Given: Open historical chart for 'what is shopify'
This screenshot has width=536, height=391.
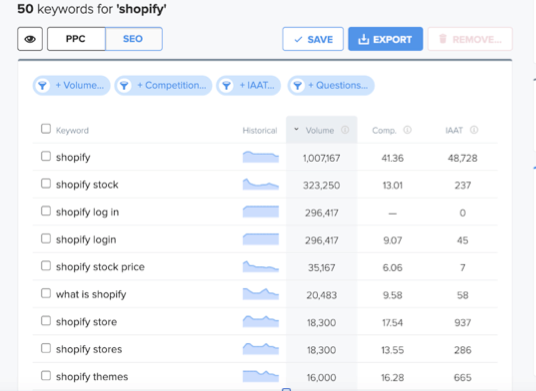Looking at the screenshot, I should (x=261, y=294).
